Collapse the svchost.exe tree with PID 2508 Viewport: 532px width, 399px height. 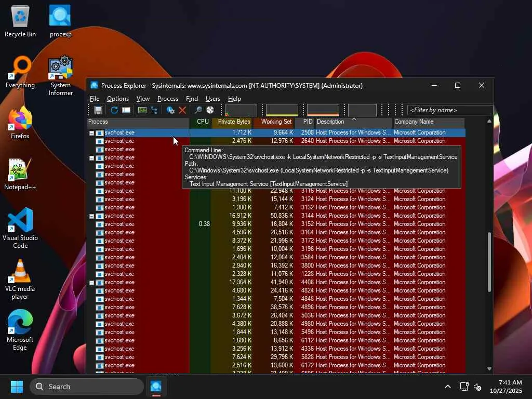(x=91, y=133)
